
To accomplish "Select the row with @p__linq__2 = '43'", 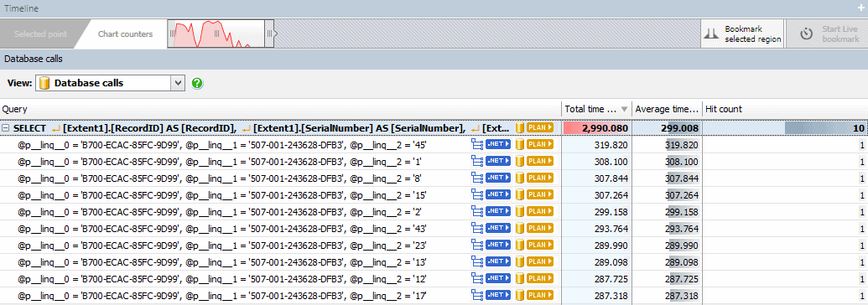I will (x=434, y=228).
